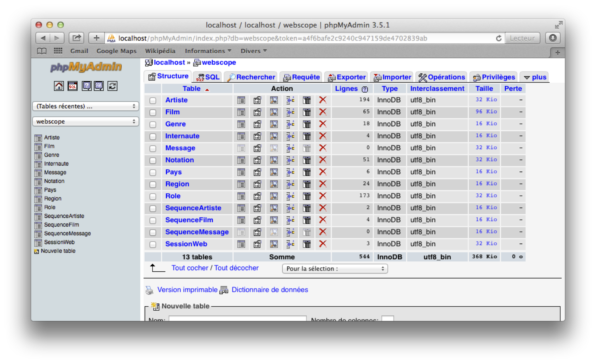Switch to the Rechercher tab
596x364 pixels.
(251, 77)
